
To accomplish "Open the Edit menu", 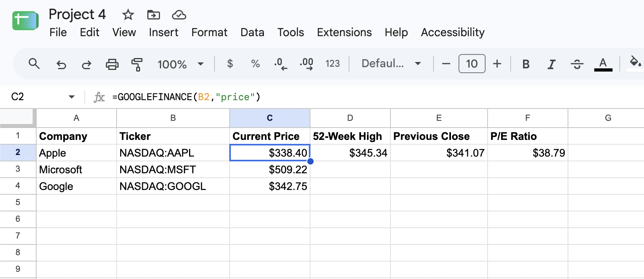I will point(90,32).
